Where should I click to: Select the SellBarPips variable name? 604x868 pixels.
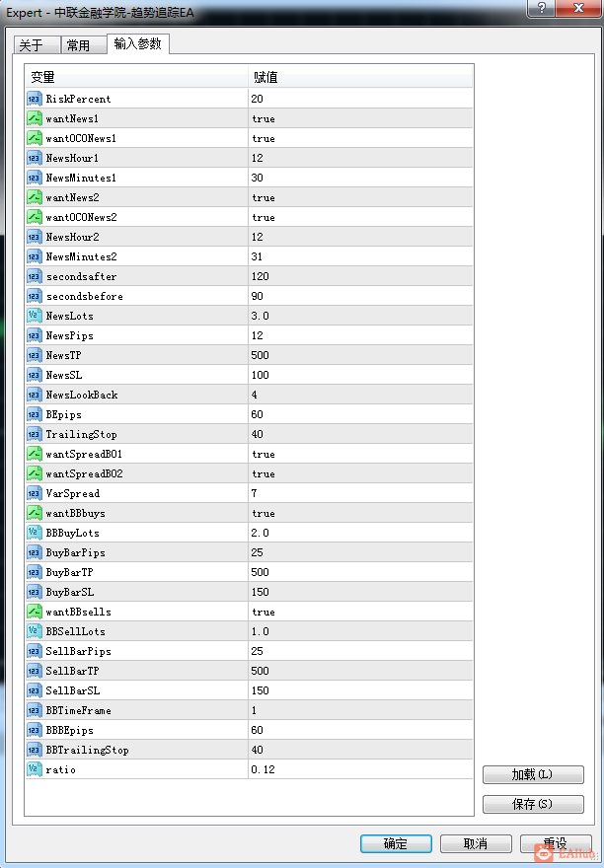click(78, 651)
